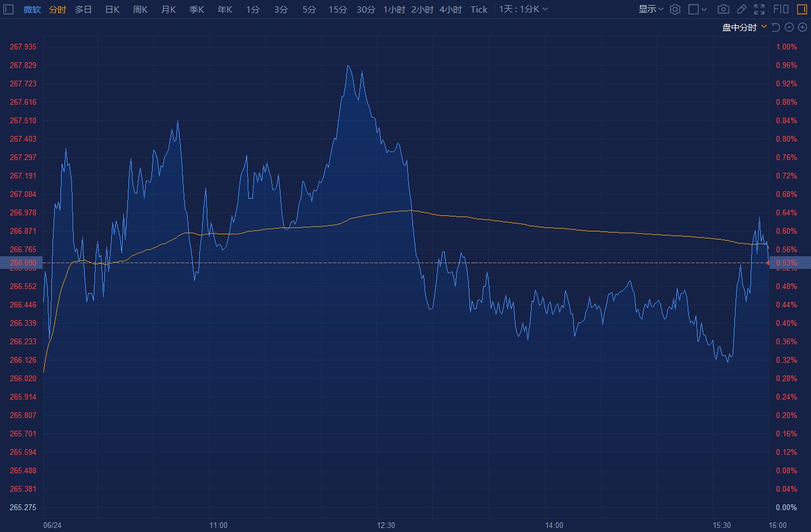
Task: Click the 266.978 price axis label
Action: 23,212
